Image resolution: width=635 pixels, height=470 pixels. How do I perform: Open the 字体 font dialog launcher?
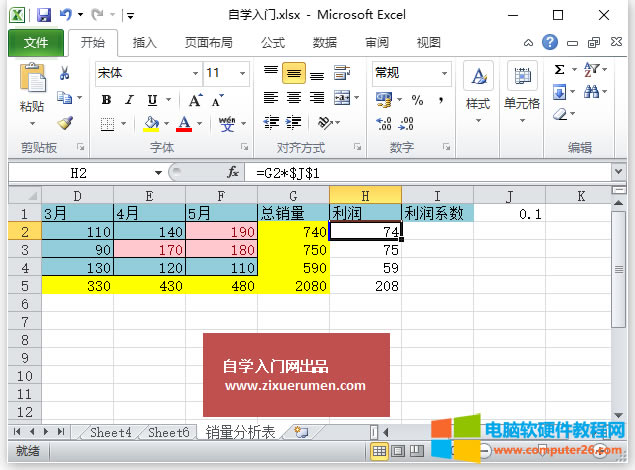click(244, 147)
